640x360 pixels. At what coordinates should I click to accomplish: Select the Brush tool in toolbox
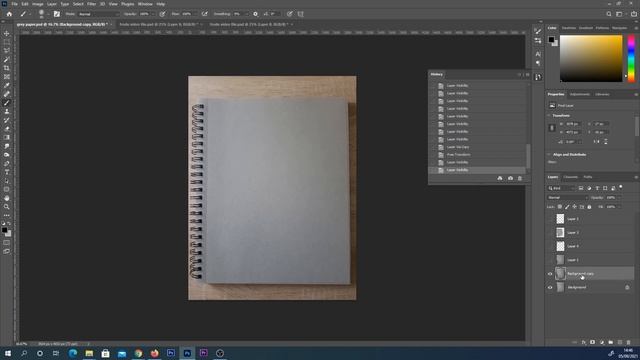pos(7,103)
